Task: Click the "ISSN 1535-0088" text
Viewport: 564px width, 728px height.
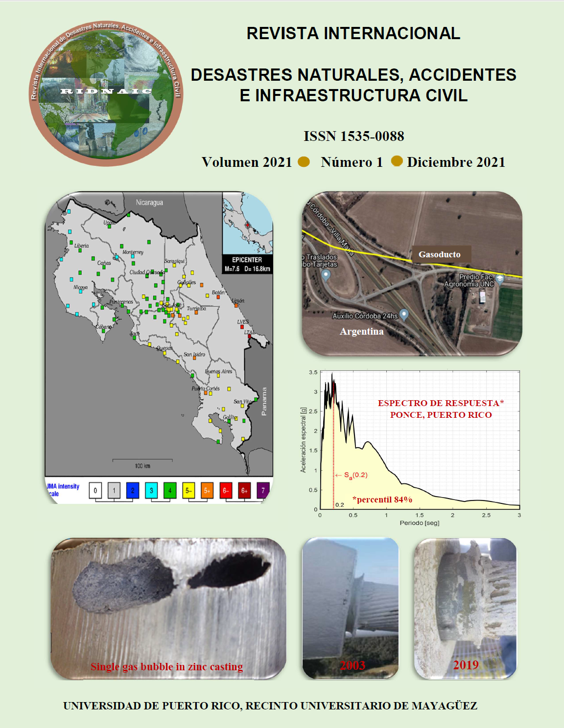Action: pyautogui.click(x=353, y=136)
